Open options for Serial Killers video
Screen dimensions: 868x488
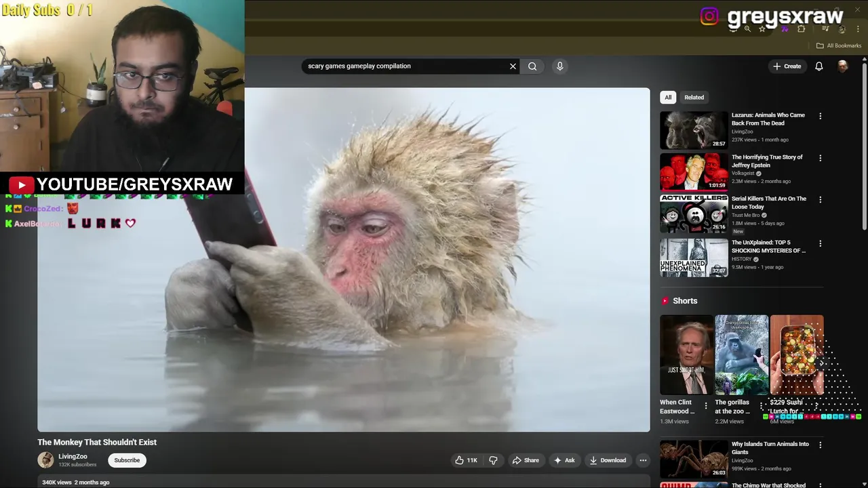(x=820, y=200)
